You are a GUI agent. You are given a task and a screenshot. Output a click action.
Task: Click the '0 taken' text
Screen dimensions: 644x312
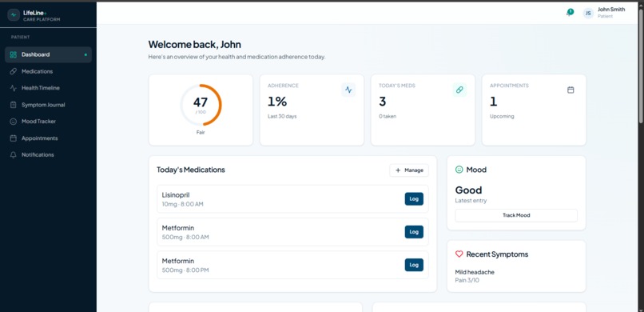click(x=388, y=116)
